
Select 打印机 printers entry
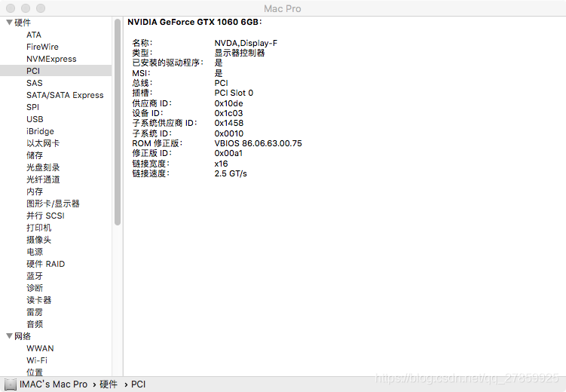pos(38,228)
